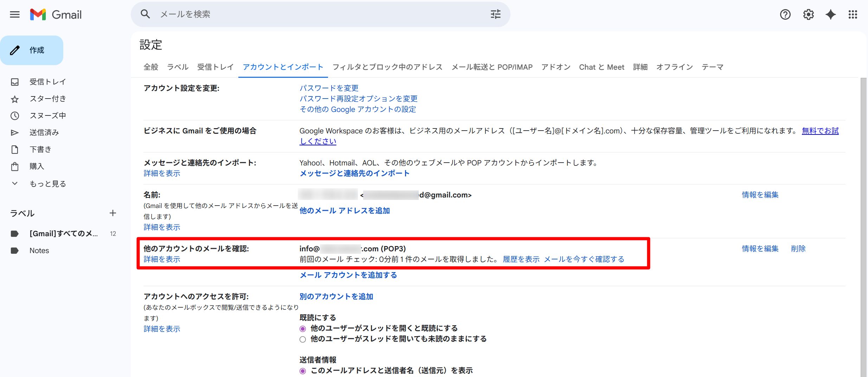Expand もっと見る in the sidebar
Image resolution: width=868 pixels, height=377 pixels.
pos(47,184)
